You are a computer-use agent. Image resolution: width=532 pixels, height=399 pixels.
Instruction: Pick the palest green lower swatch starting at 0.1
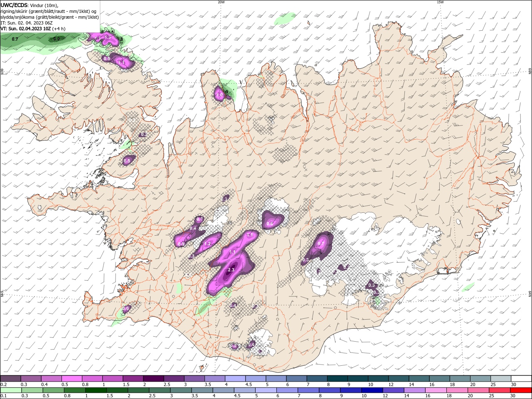click(x=11, y=390)
